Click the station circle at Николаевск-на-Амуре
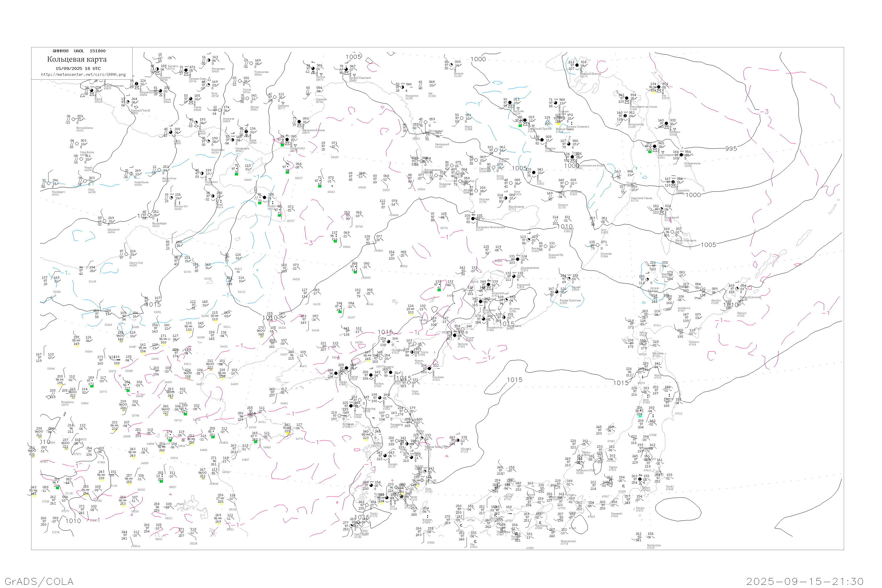This screenshot has height=588, width=882. (627, 98)
